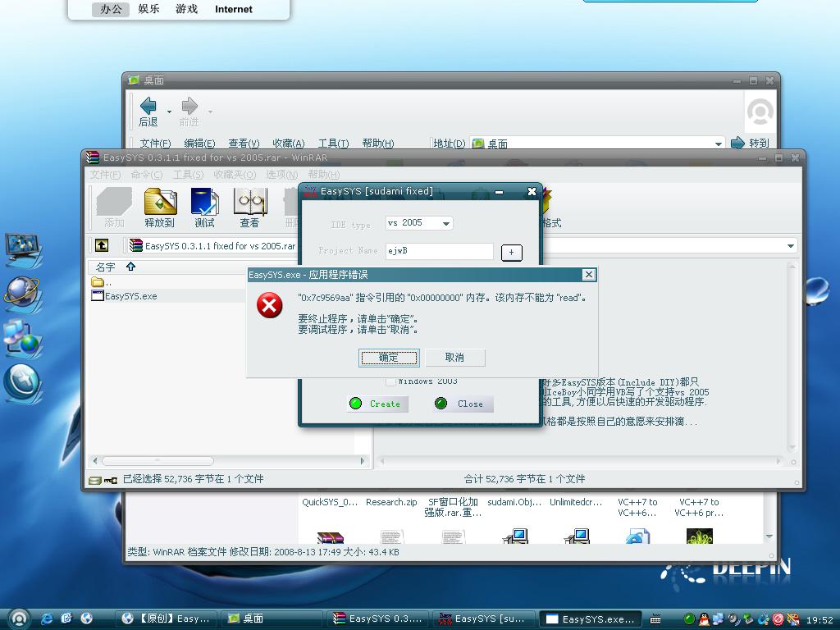Click the red circle tray icon
The width and height of the screenshot is (840, 630).
[x=778, y=619]
